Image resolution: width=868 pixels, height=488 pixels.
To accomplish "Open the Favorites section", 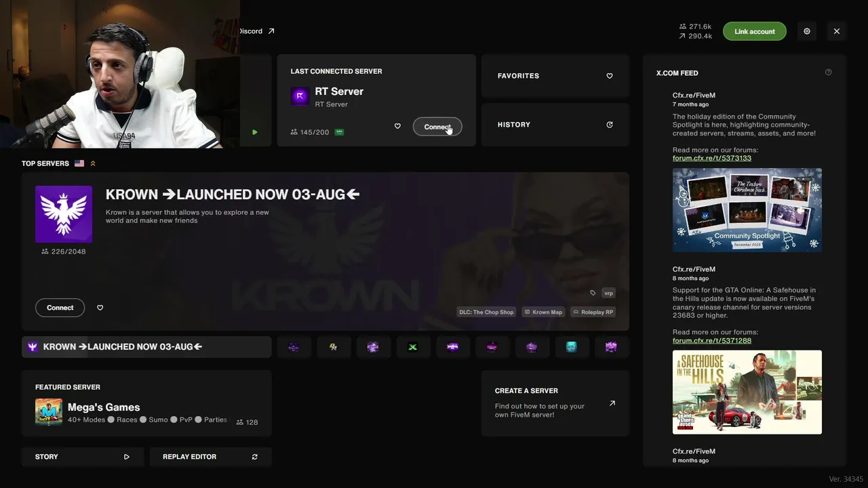I will (555, 76).
